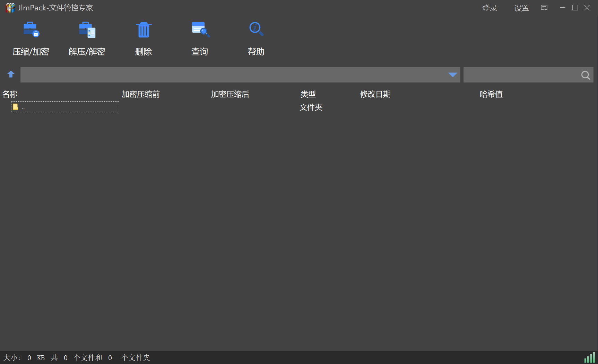
Task: Expand the path address dropdown arrow
Action: coord(452,75)
